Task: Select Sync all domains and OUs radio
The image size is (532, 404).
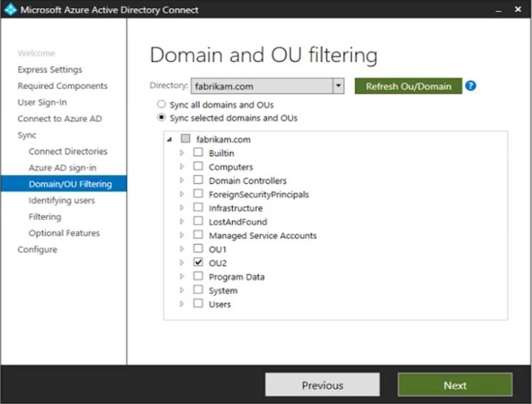Action: [x=162, y=104]
